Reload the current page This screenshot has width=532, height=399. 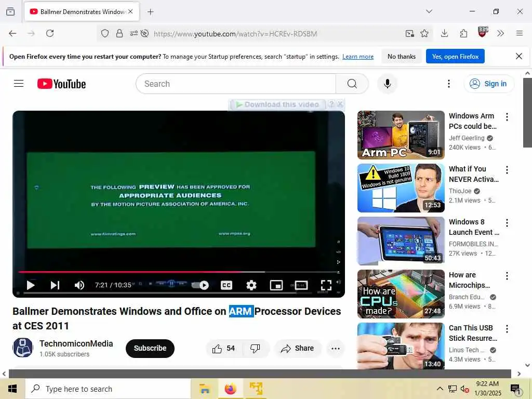coord(50,33)
